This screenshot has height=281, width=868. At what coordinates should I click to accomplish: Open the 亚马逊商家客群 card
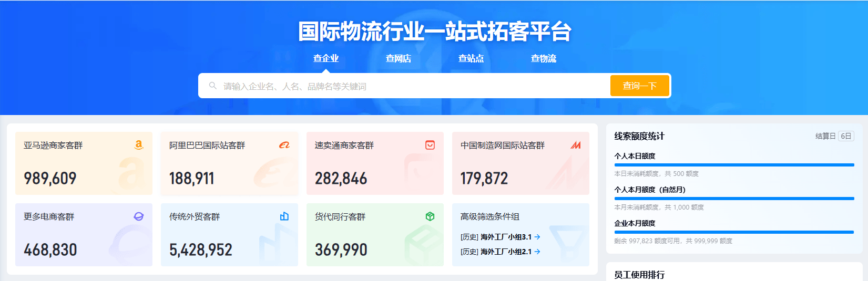(84, 163)
